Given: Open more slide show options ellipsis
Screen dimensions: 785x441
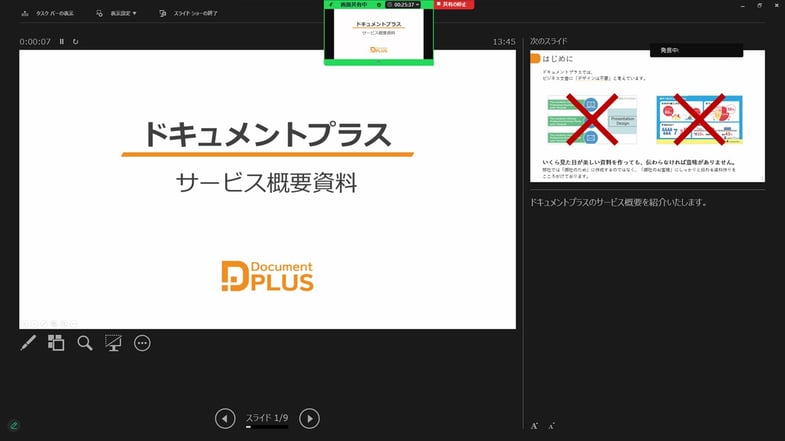Looking at the screenshot, I should 142,343.
